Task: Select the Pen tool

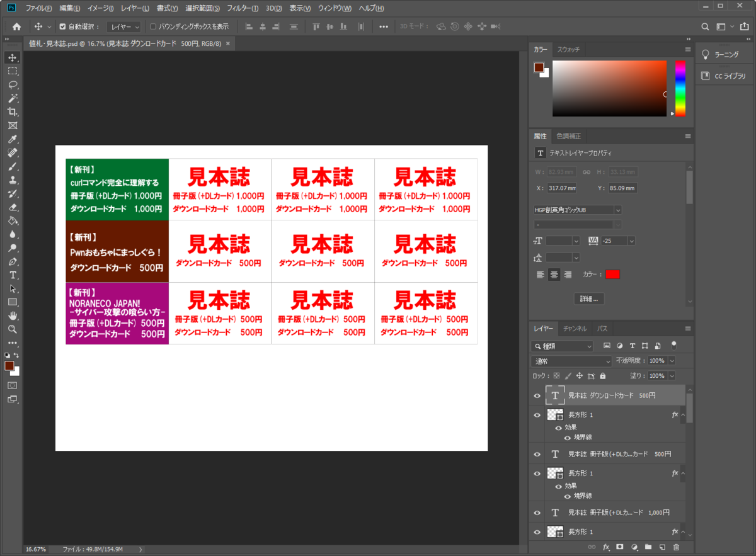Action: click(x=13, y=261)
